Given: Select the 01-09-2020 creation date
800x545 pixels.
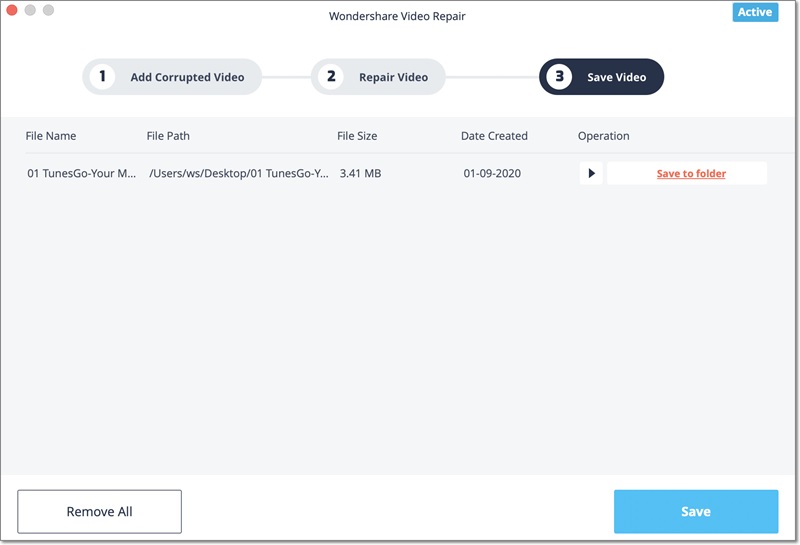Looking at the screenshot, I should [x=492, y=174].
